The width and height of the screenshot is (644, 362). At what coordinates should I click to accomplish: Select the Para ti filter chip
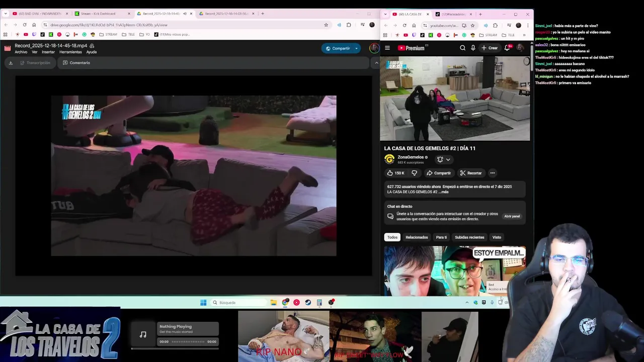click(x=441, y=237)
